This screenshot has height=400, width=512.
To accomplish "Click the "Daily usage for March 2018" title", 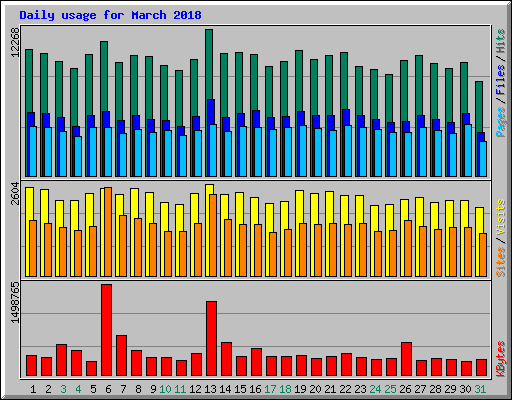I will click(110, 15).
